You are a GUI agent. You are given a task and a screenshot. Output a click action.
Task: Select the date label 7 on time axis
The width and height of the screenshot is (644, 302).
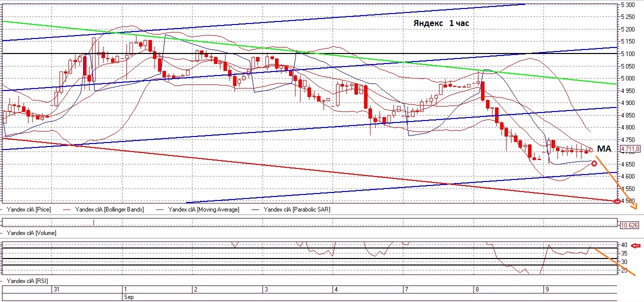click(x=406, y=289)
